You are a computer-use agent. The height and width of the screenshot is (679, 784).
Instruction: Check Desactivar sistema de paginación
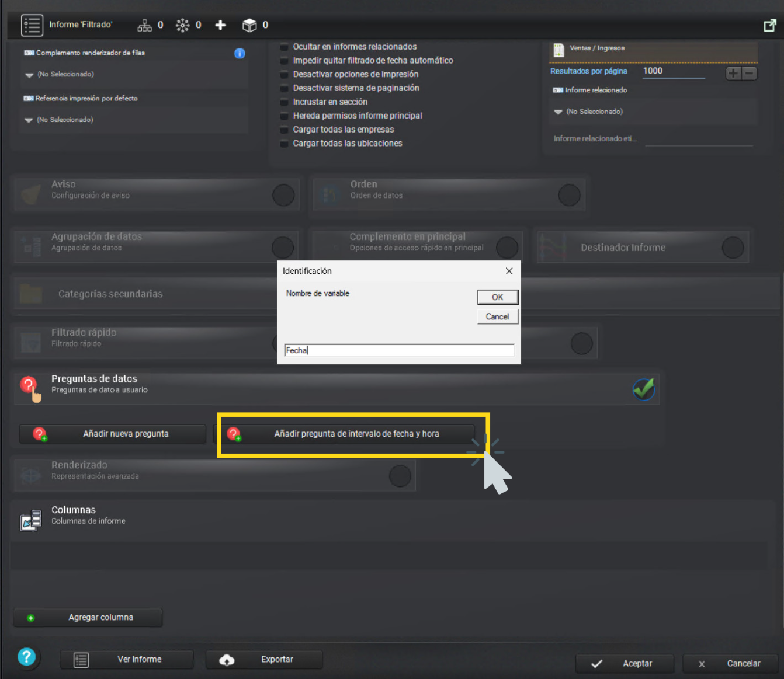coord(284,88)
